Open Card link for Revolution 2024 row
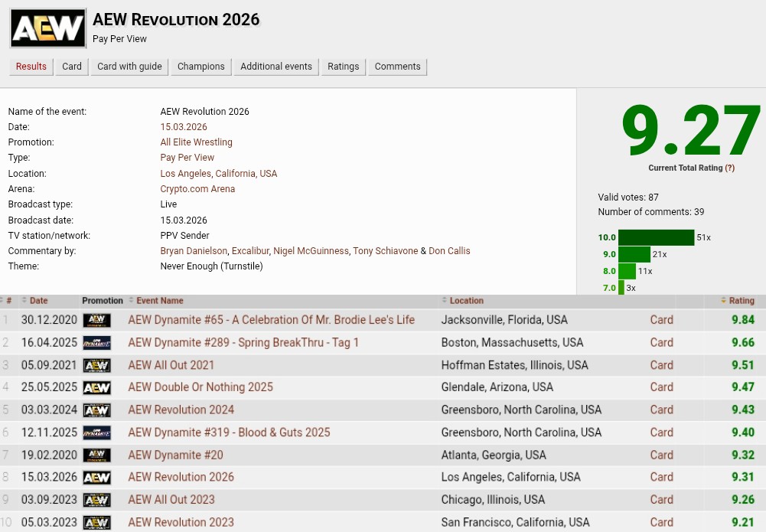766x532 pixels. [661, 410]
